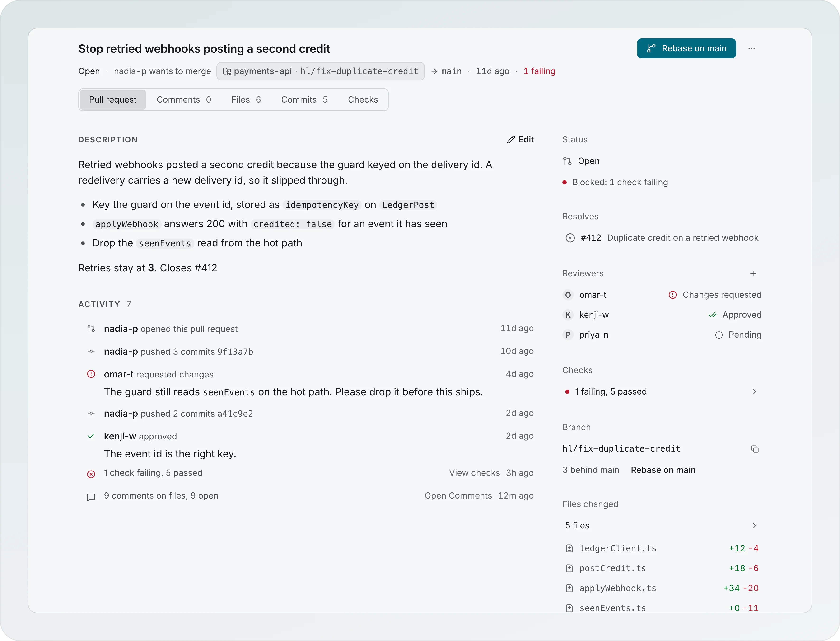840x641 pixels.
Task: Click 9 comments on files, 9 open
Action: click(x=161, y=496)
